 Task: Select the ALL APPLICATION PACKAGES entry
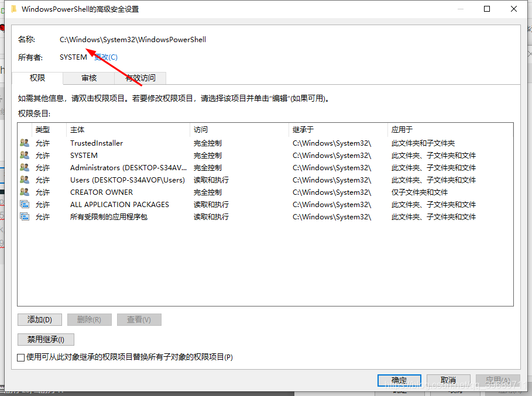point(265,205)
